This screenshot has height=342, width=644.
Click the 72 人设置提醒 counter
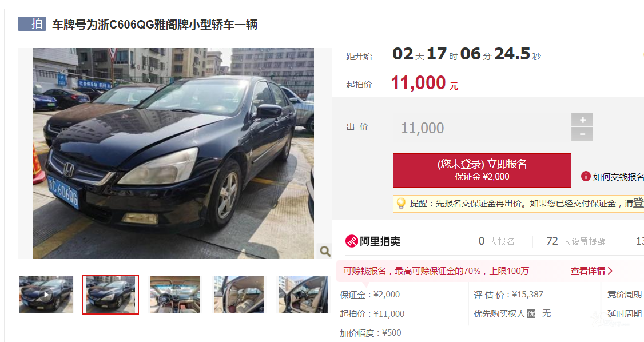[x=576, y=241]
